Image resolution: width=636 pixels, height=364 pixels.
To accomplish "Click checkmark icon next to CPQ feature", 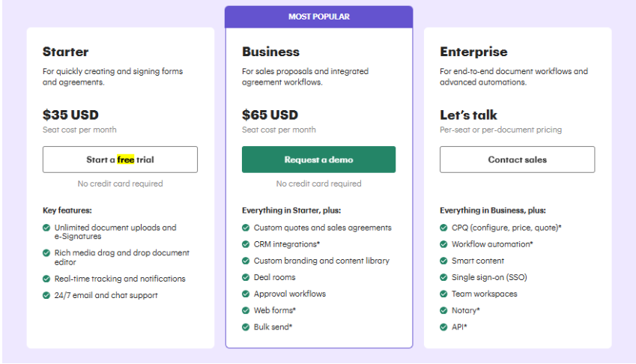I will 444,228.
